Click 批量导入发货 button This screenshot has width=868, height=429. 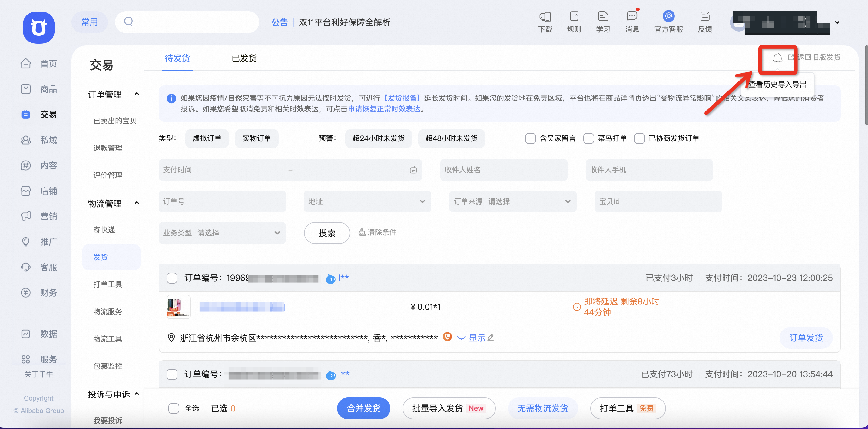click(x=449, y=408)
